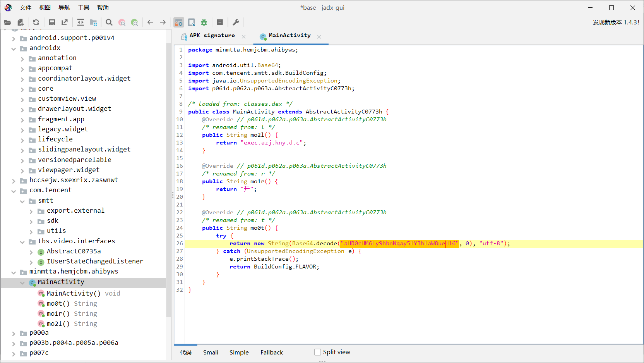Enable the Split view checkbox
Screen dimensions: 644x363
pos(318,352)
